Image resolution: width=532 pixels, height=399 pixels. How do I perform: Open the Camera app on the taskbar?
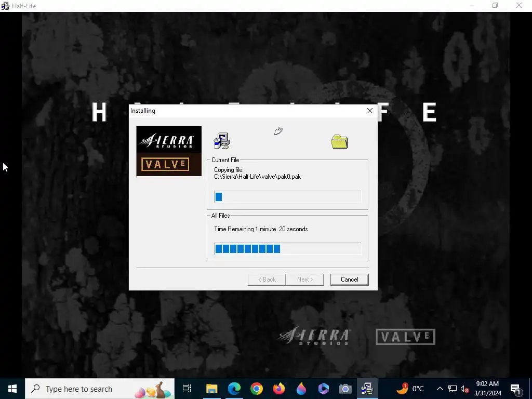(345, 389)
